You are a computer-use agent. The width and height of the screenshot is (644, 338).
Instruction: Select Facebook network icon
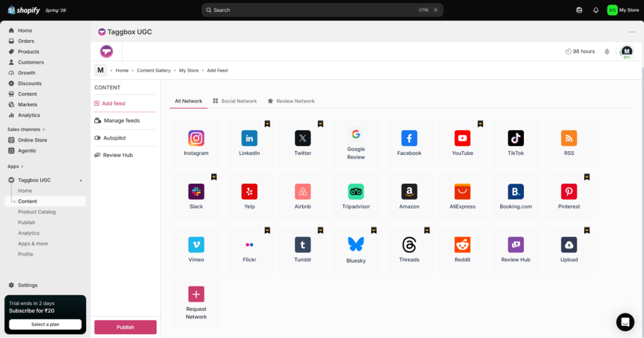click(x=409, y=138)
